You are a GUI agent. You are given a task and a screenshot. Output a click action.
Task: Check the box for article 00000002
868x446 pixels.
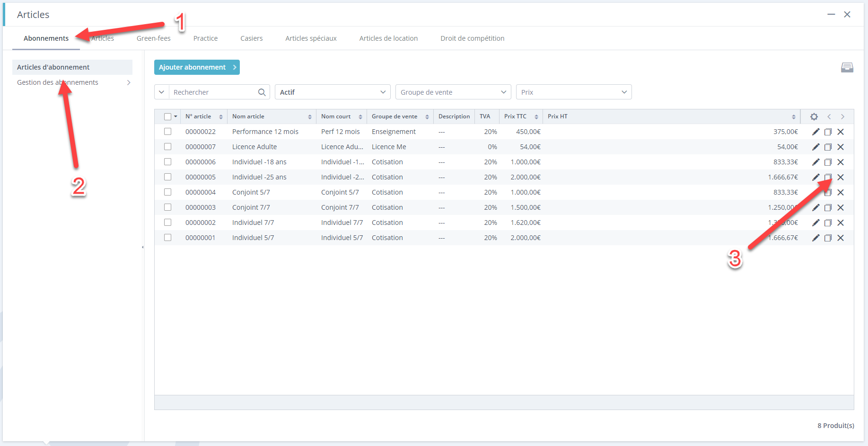tap(167, 223)
